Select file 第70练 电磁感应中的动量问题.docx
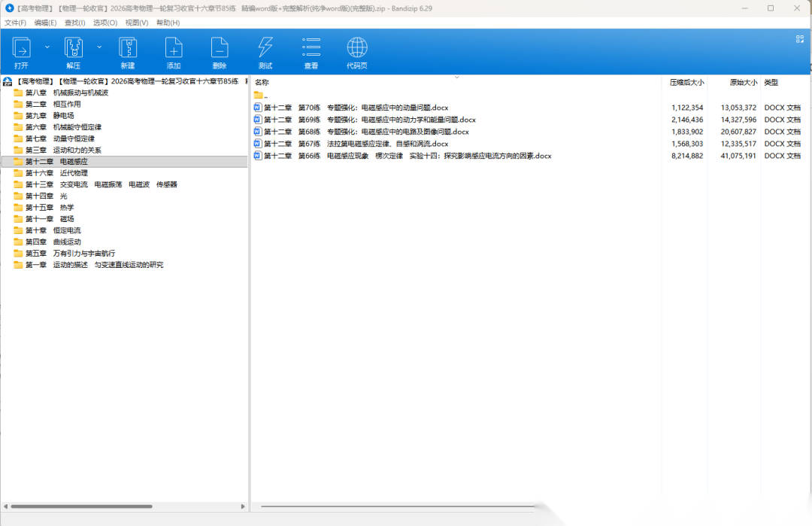This screenshot has height=526, width=812. [x=356, y=108]
